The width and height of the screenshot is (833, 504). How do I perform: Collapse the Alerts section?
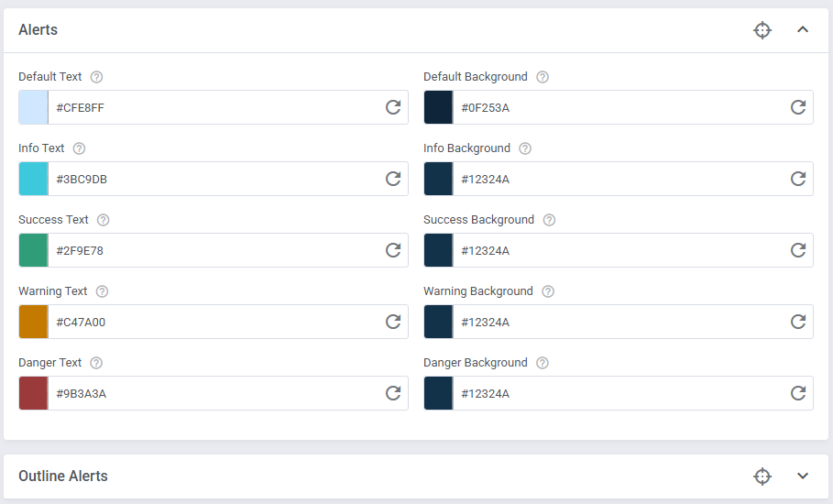click(x=803, y=30)
